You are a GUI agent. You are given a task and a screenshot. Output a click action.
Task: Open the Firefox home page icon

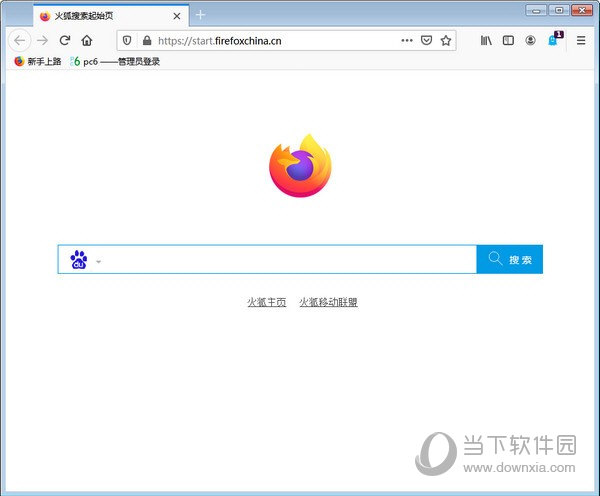pos(87,40)
